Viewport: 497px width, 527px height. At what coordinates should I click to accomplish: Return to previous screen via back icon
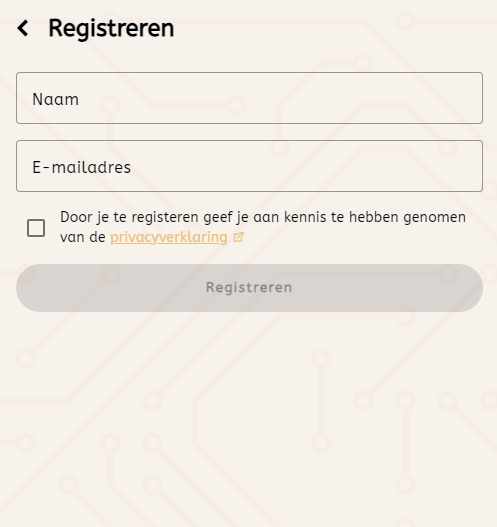(x=23, y=28)
